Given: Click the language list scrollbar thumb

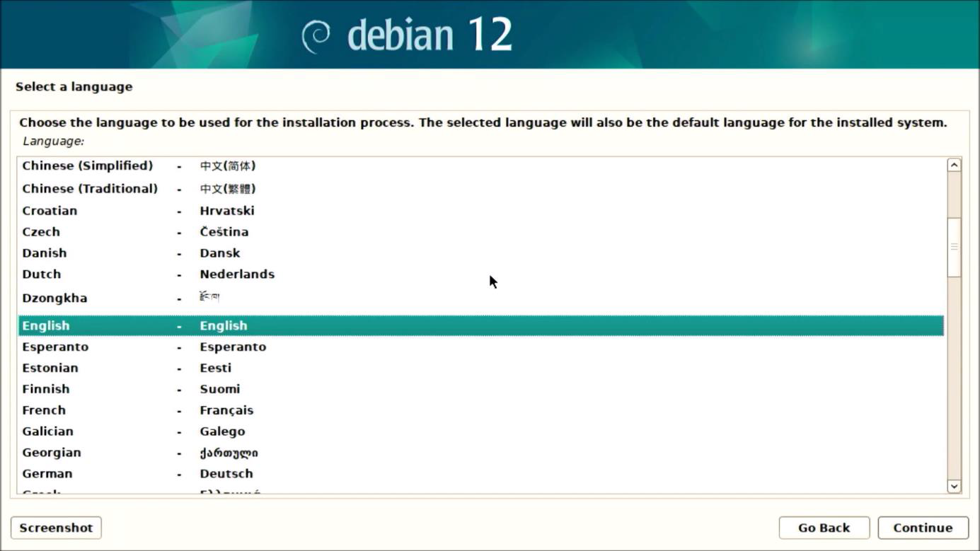Looking at the screenshot, I should (x=954, y=247).
